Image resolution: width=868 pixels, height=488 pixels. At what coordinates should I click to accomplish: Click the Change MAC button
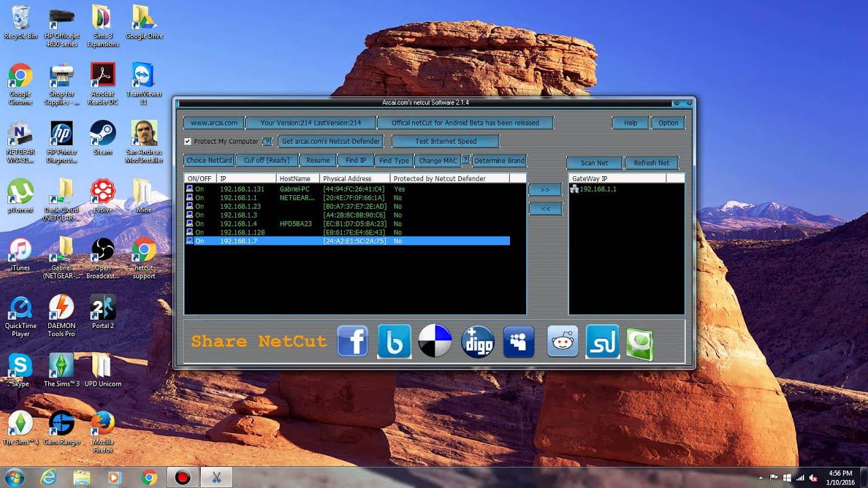click(x=438, y=161)
